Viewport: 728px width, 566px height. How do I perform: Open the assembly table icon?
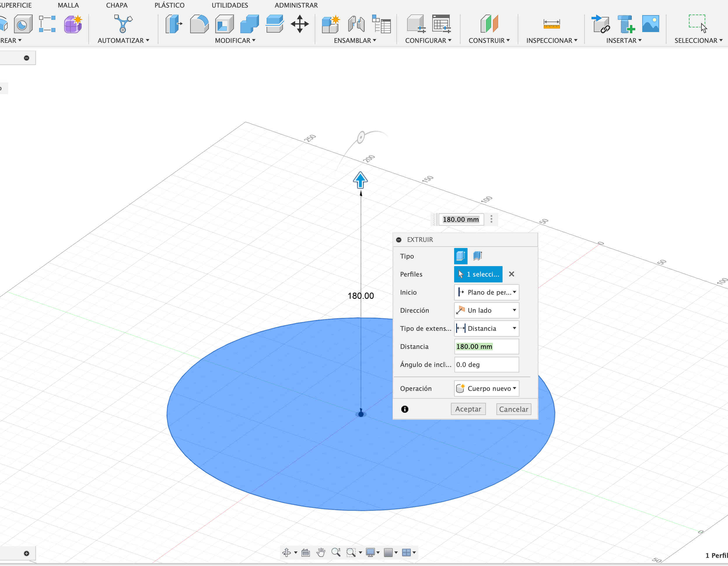(381, 24)
